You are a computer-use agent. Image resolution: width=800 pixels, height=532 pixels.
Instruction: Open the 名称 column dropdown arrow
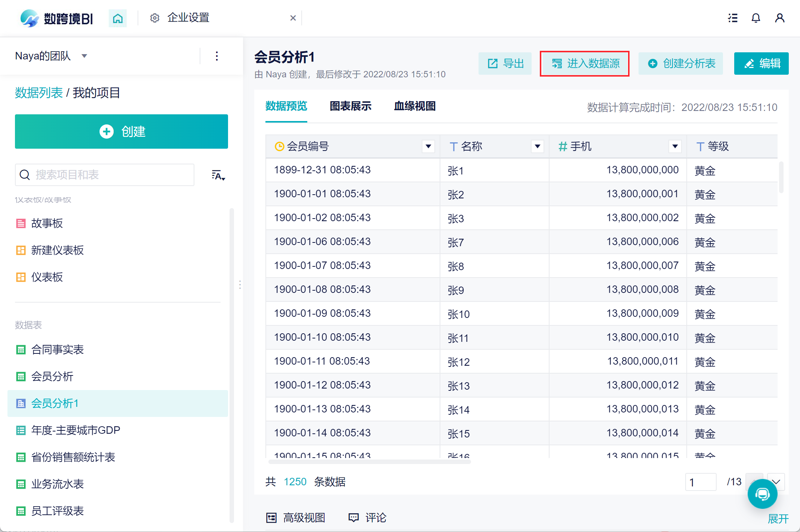537,146
